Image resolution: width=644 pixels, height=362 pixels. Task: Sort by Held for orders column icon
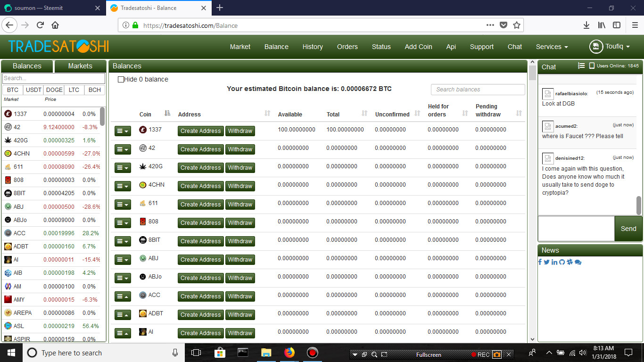pos(465,113)
